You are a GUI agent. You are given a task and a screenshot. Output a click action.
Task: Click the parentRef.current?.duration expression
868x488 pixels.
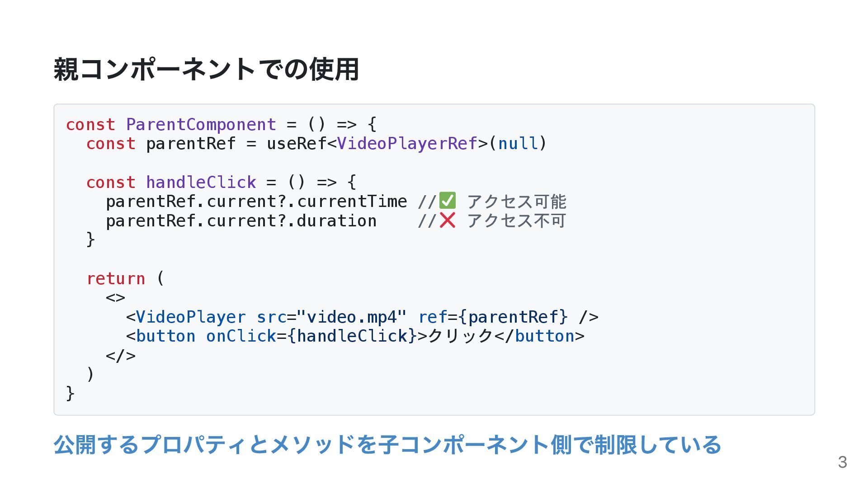tap(241, 221)
